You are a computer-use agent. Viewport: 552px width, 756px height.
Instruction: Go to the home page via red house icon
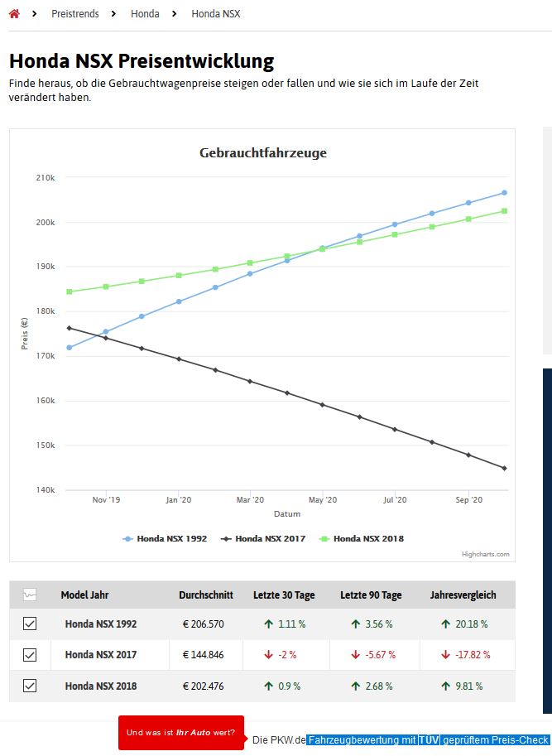(14, 14)
